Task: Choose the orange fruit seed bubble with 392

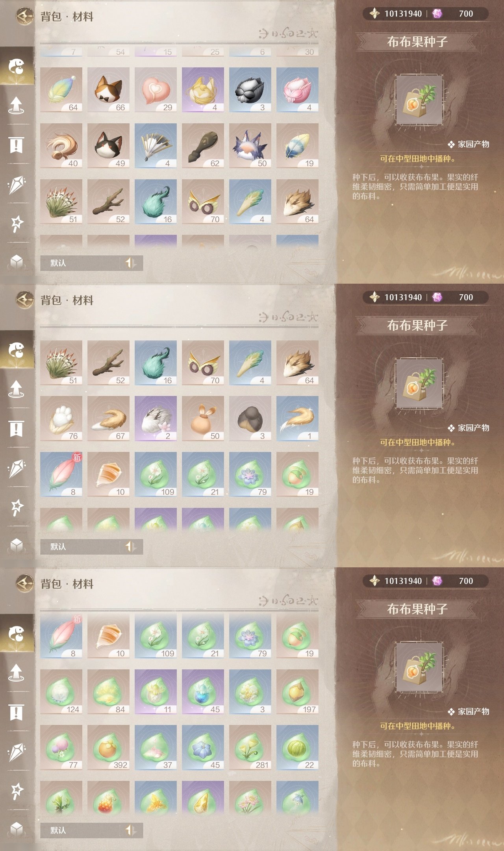Action: pyautogui.click(x=108, y=747)
